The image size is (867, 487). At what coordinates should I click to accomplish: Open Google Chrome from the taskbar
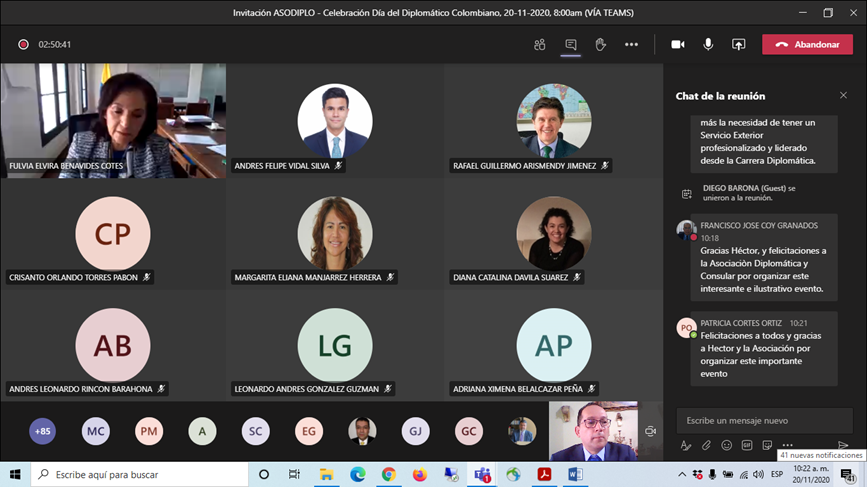tap(389, 475)
